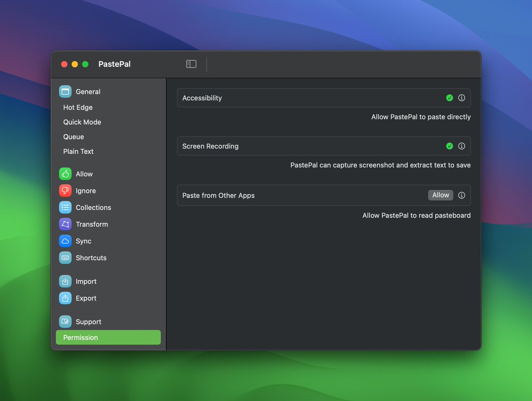This screenshot has height=401, width=532.
Task: Click the Allow thumbs-up icon
Action: coord(65,174)
